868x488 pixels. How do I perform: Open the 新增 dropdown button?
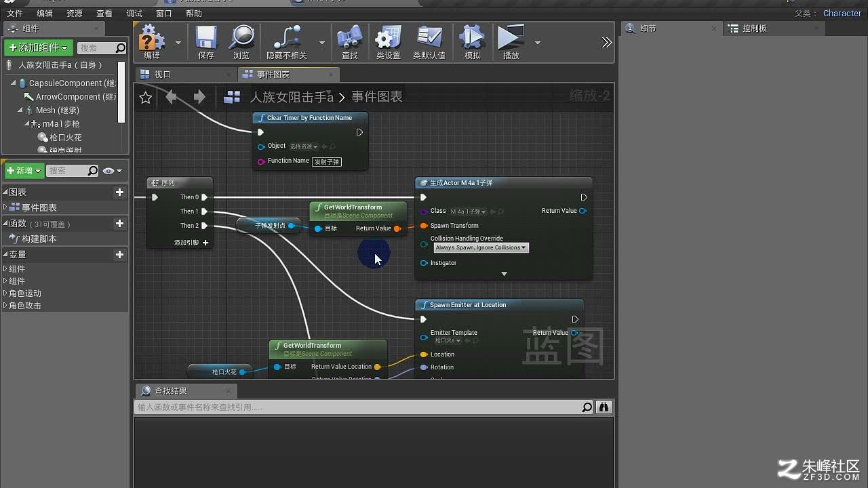click(x=24, y=171)
